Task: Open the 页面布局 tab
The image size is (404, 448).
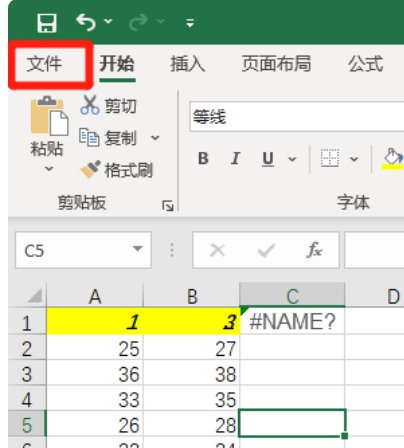Action: click(x=276, y=64)
